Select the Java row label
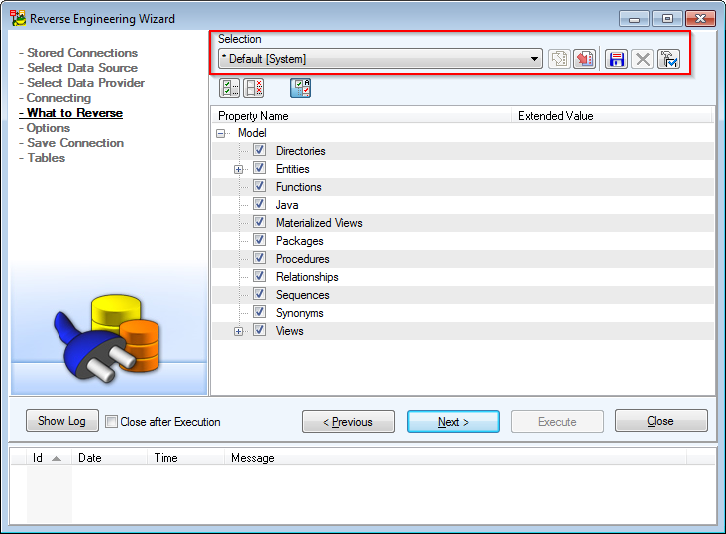Image resolution: width=726 pixels, height=534 pixels. [287, 205]
